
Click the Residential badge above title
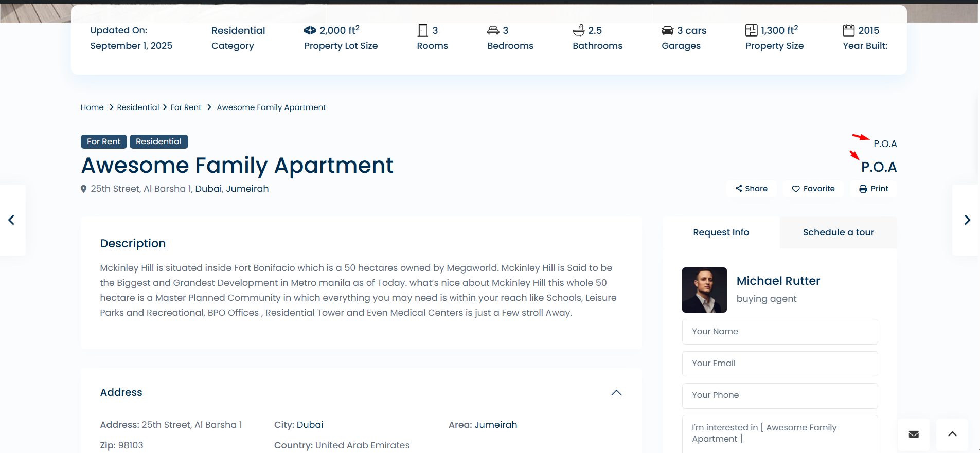(158, 142)
